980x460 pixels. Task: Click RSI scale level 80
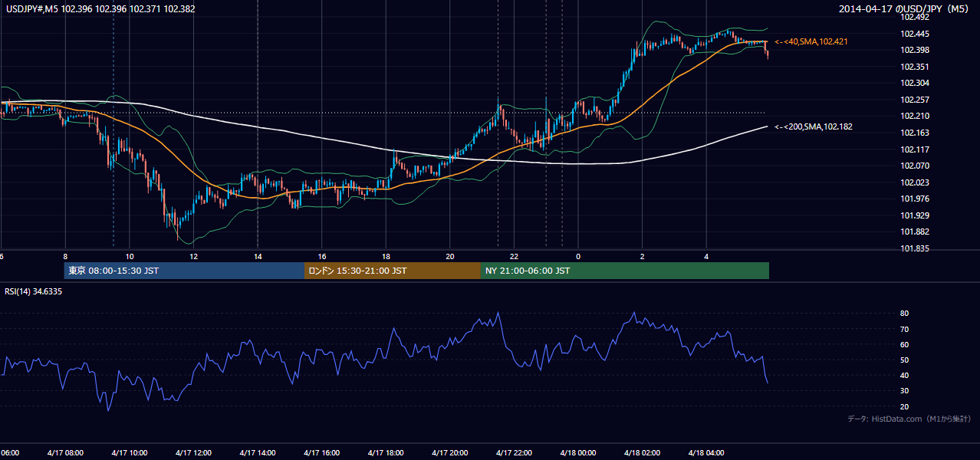[904, 314]
